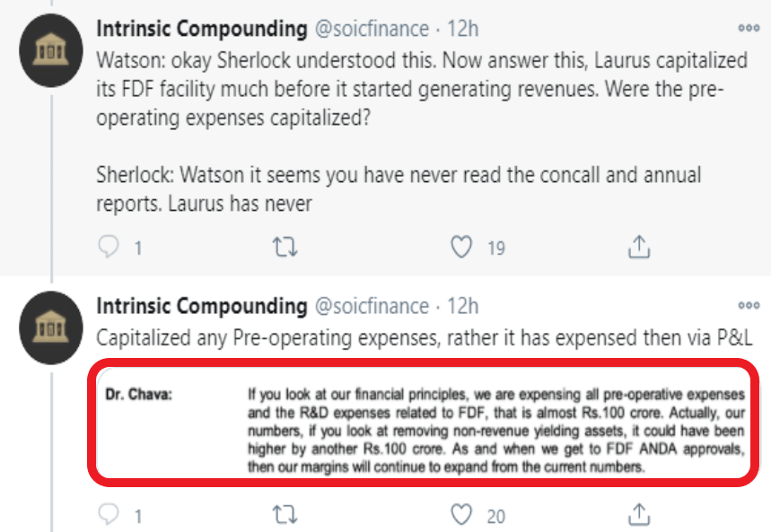The height and width of the screenshot is (532, 771).
Task: Open Intrinsic Compounding profile from first tweet name
Action: 201,29
